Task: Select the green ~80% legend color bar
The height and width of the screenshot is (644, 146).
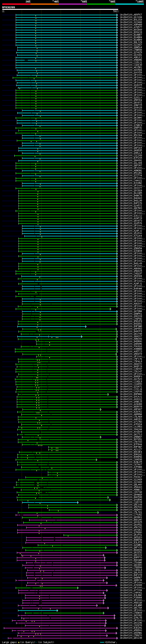Action: pyautogui.click(x=101, y=4)
